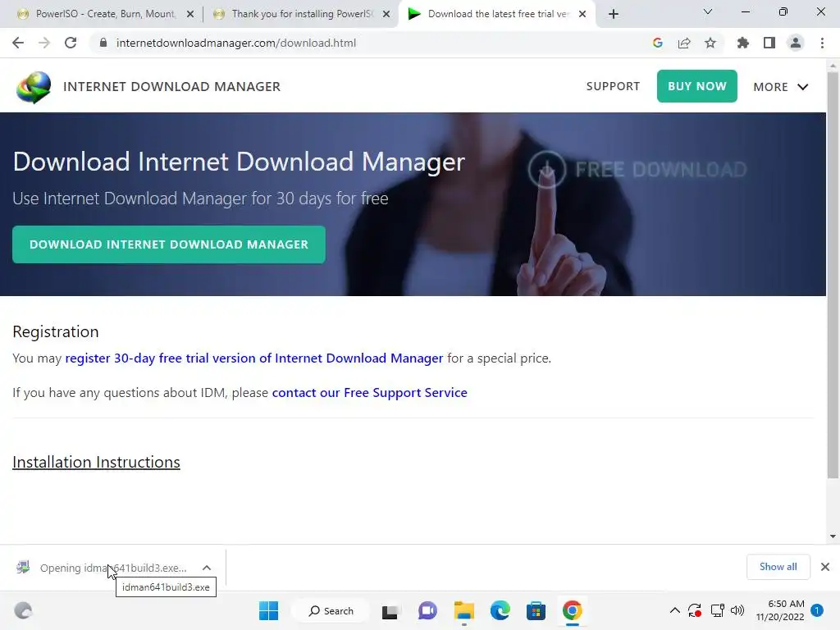840x630 pixels.
Task: Launch the Chat app from taskbar
Action: click(427, 610)
